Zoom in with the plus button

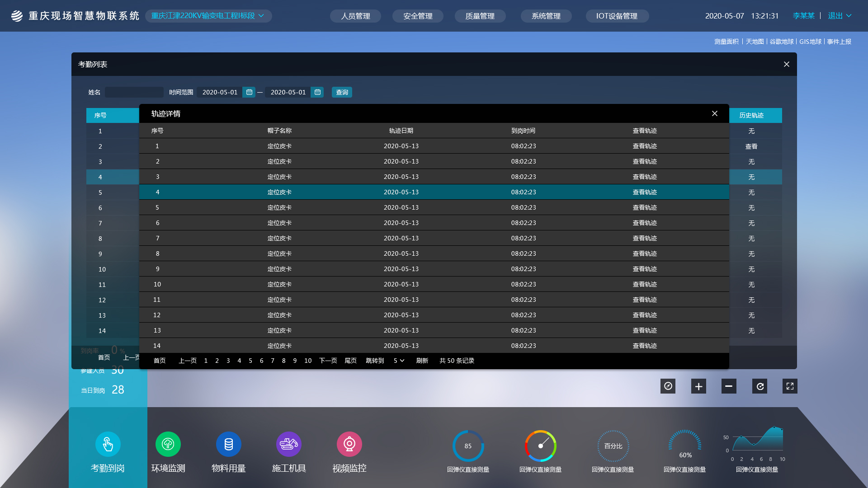pyautogui.click(x=698, y=386)
